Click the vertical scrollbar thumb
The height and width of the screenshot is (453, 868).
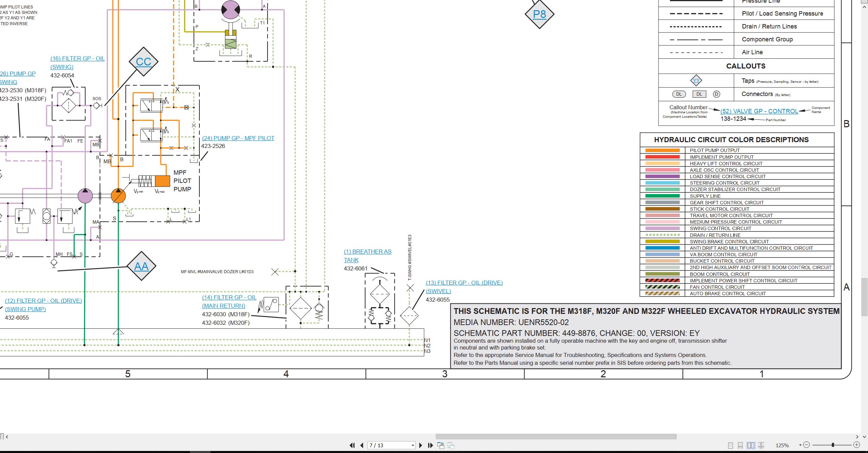pos(865,297)
